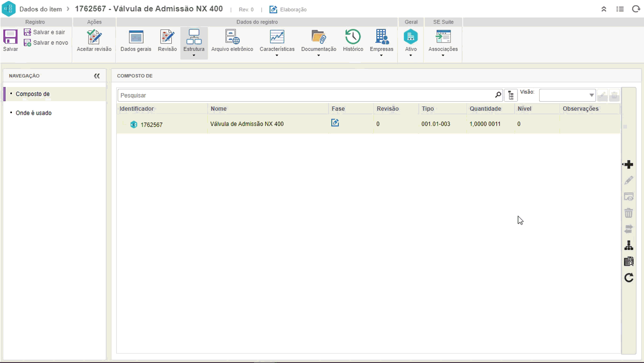Click the phase icon in row 1762567

click(335, 123)
